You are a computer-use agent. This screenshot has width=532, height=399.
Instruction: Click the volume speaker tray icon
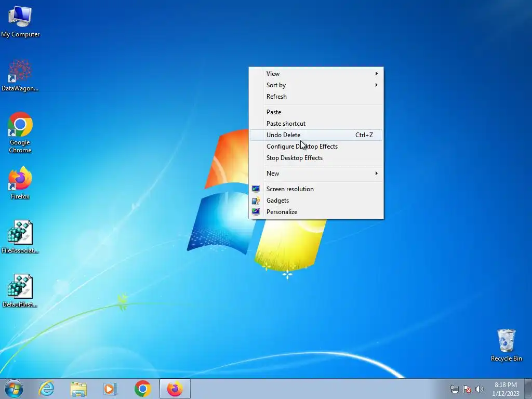479,389
